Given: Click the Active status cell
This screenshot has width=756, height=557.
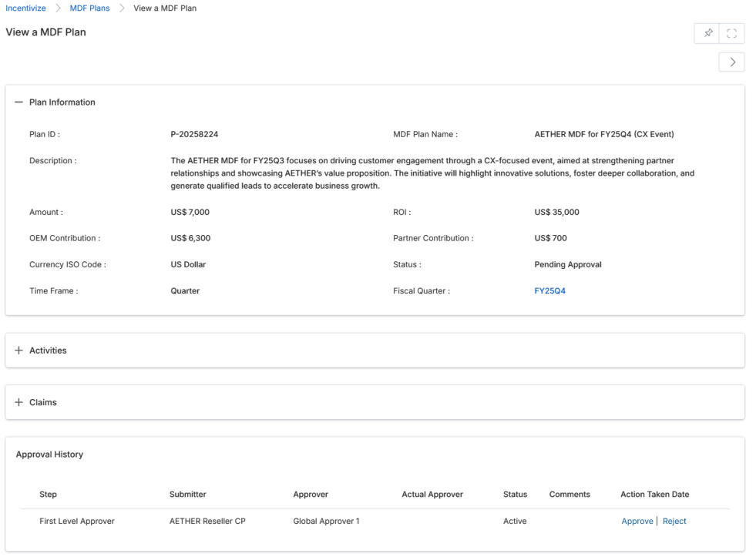Looking at the screenshot, I should tap(515, 522).
